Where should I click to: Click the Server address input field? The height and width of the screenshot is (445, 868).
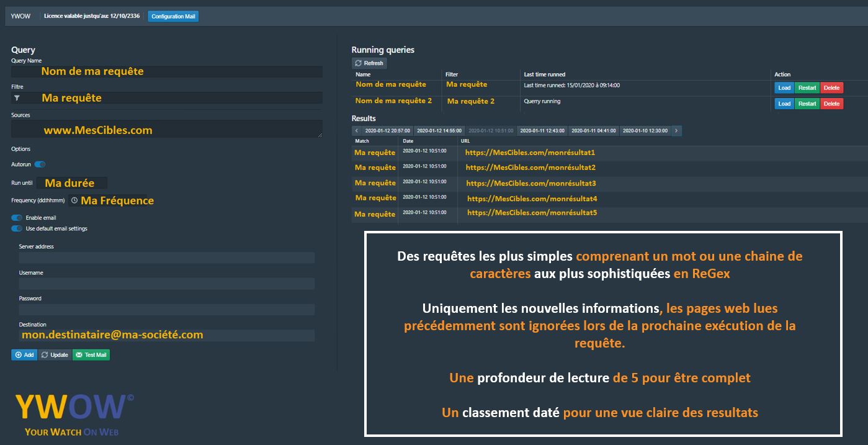(166, 258)
